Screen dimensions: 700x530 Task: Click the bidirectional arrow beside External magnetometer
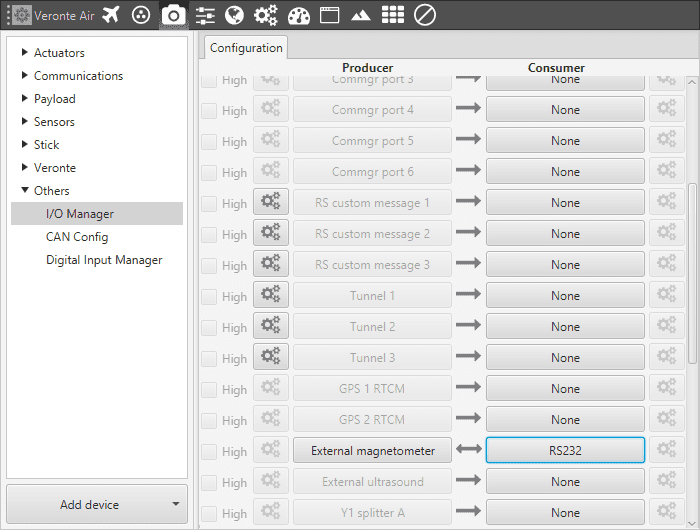468,449
